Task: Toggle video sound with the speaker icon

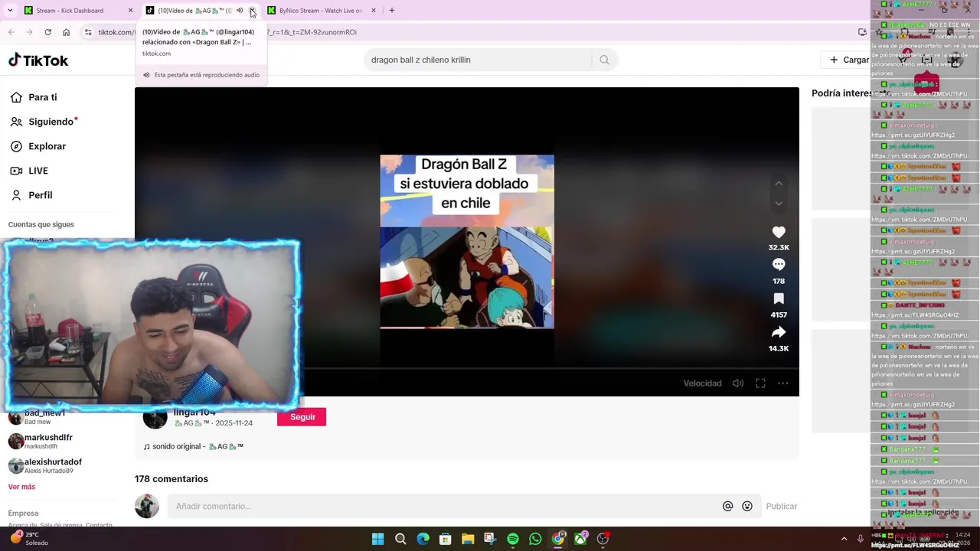Action: 738,383
